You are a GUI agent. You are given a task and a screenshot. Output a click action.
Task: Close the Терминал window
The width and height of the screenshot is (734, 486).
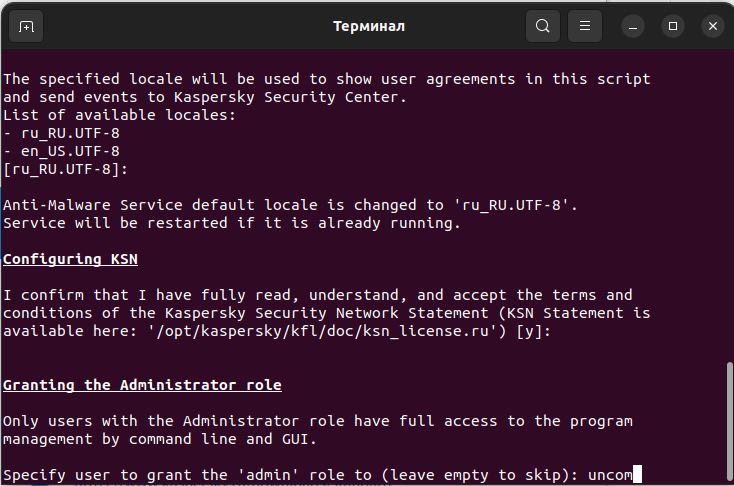[712, 26]
